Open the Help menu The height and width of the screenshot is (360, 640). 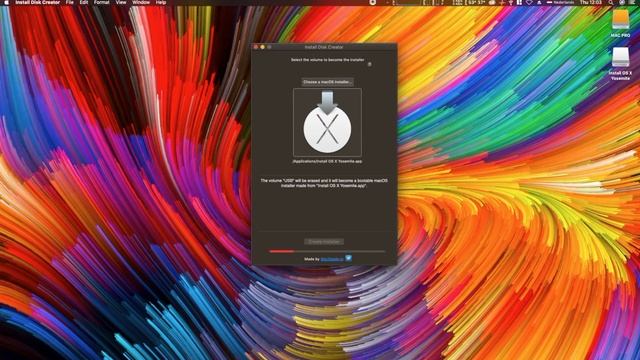pyautogui.click(x=161, y=2)
